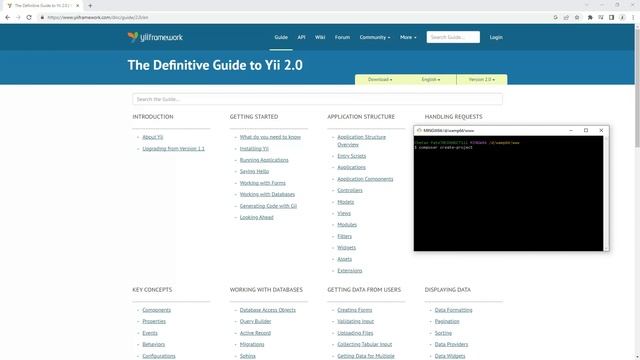The width and height of the screenshot is (640, 360).
Task: Close the MINGW64 terminal window
Action: [x=601, y=131]
